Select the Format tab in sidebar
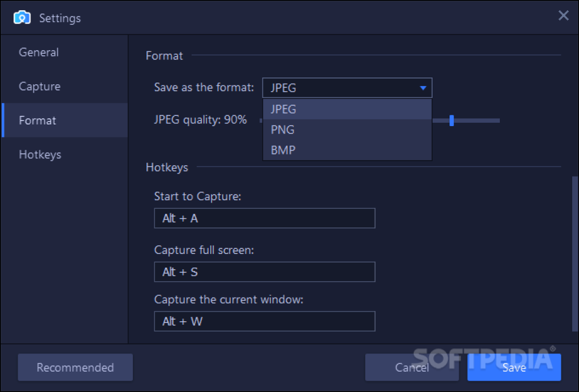 point(64,120)
